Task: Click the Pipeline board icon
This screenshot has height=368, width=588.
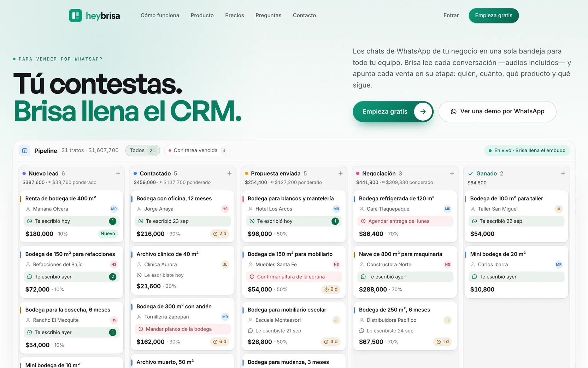Action: pos(25,151)
